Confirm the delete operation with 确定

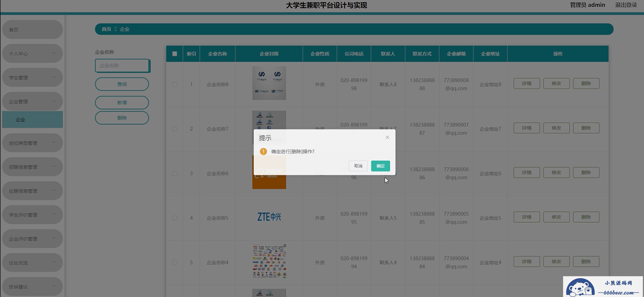(380, 166)
